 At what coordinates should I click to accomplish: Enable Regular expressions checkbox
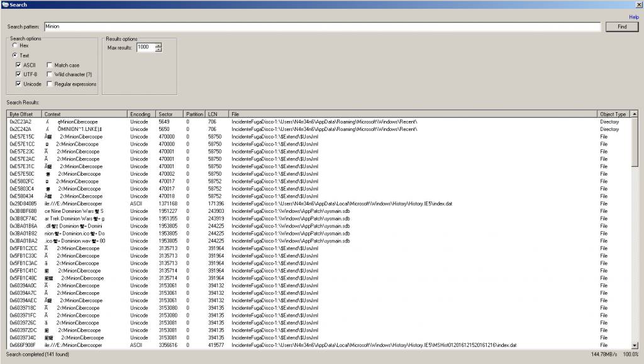coord(49,84)
